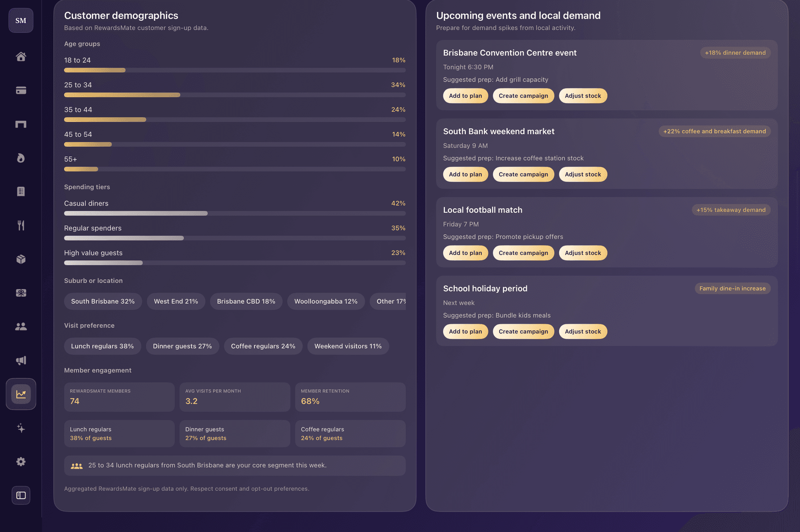
Task: Open the SM profile avatar
Action: point(21,20)
